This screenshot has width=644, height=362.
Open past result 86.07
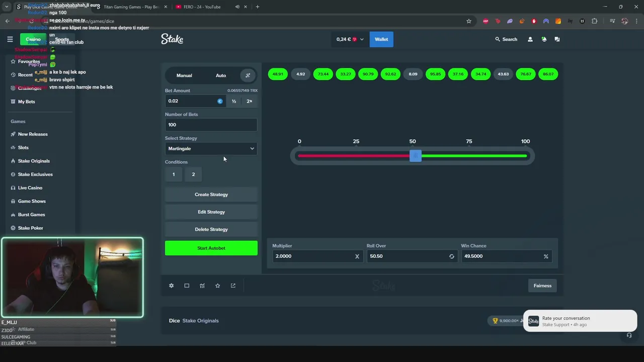pos(548,74)
